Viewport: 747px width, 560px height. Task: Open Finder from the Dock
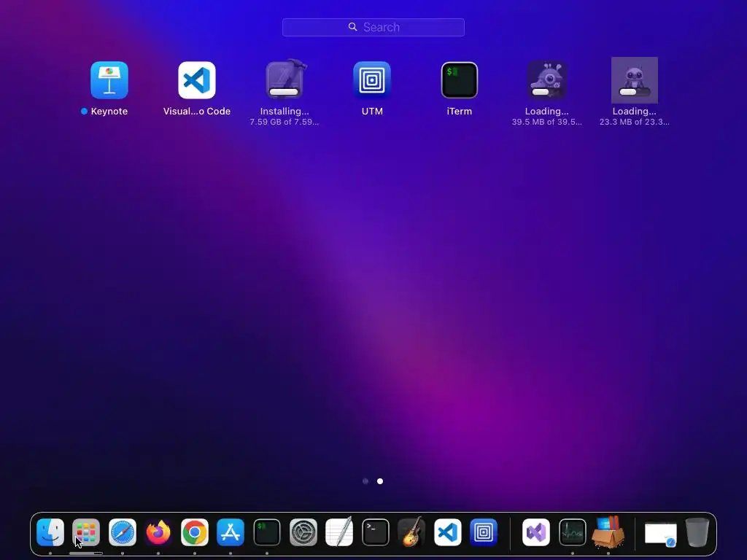click(x=50, y=532)
